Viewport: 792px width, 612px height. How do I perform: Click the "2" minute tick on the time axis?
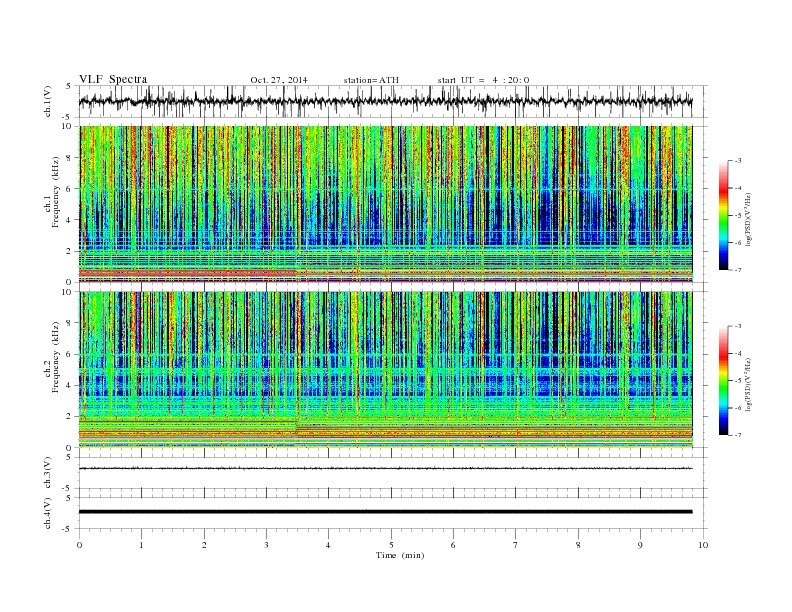(x=204, y=545)
